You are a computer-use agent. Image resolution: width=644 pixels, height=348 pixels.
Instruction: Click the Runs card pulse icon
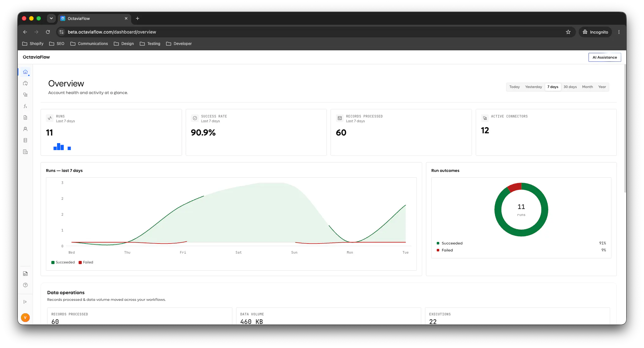(50, 118)
